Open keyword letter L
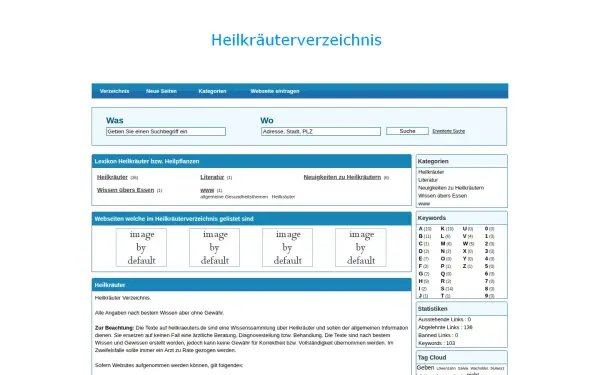600x375 pixels. (x=442, y=236)
